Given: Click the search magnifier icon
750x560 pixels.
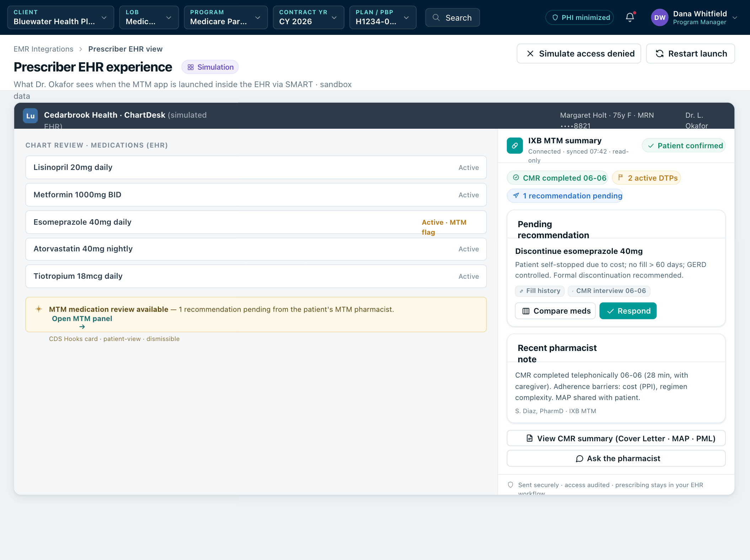Looking at the screenshot, I should 436,17.
